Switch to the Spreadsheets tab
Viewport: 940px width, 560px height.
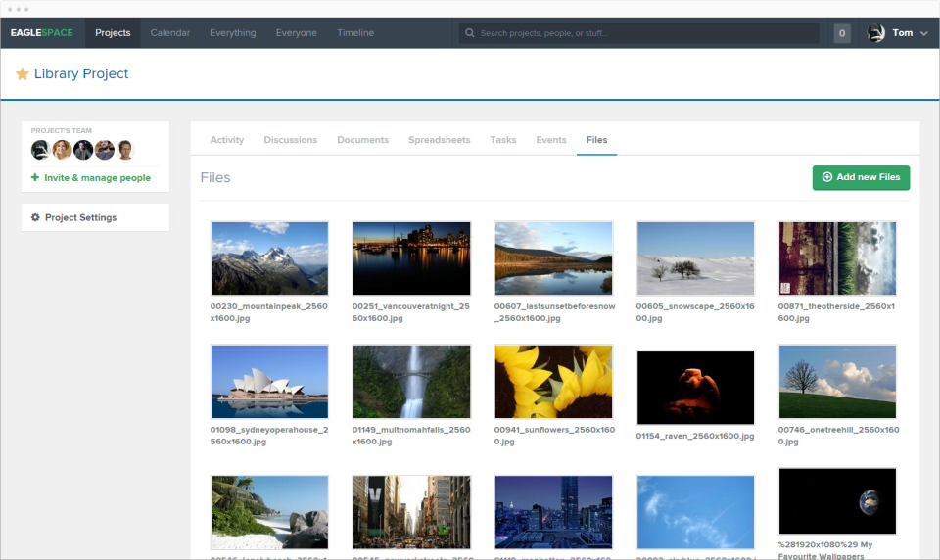440,140
